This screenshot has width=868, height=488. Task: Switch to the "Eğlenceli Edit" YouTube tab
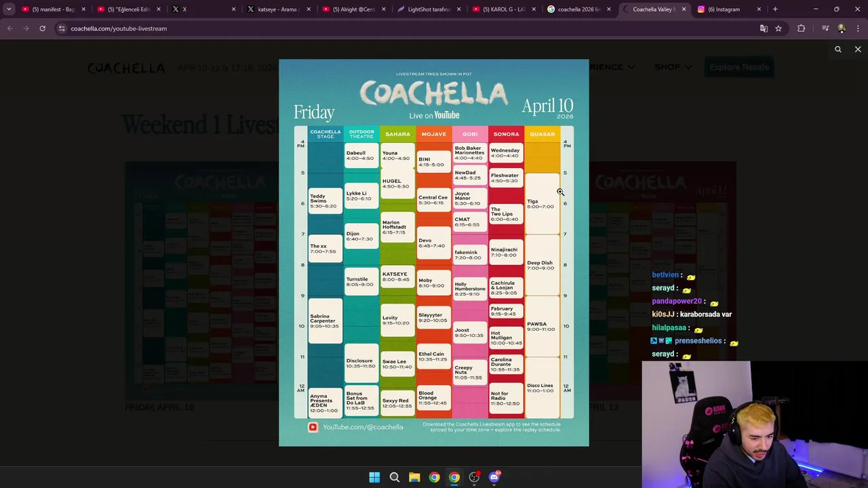[x=129, y=9]
